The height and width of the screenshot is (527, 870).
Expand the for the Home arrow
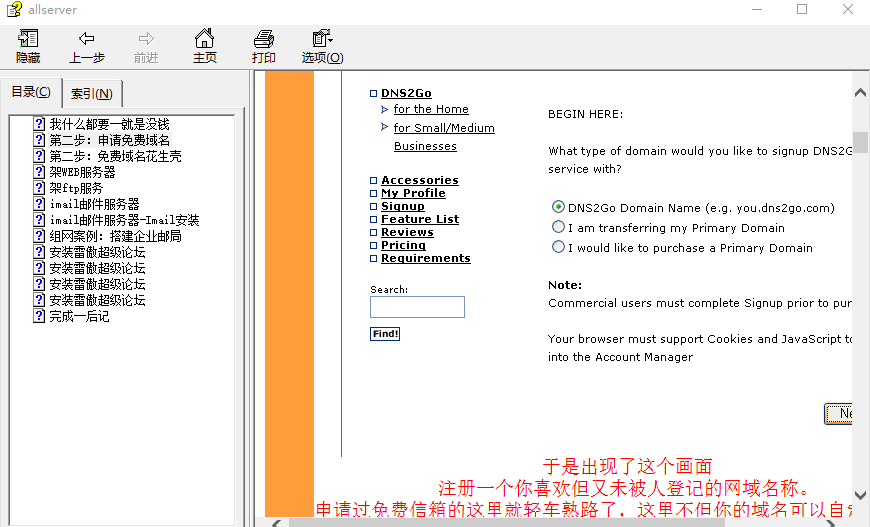385,109
